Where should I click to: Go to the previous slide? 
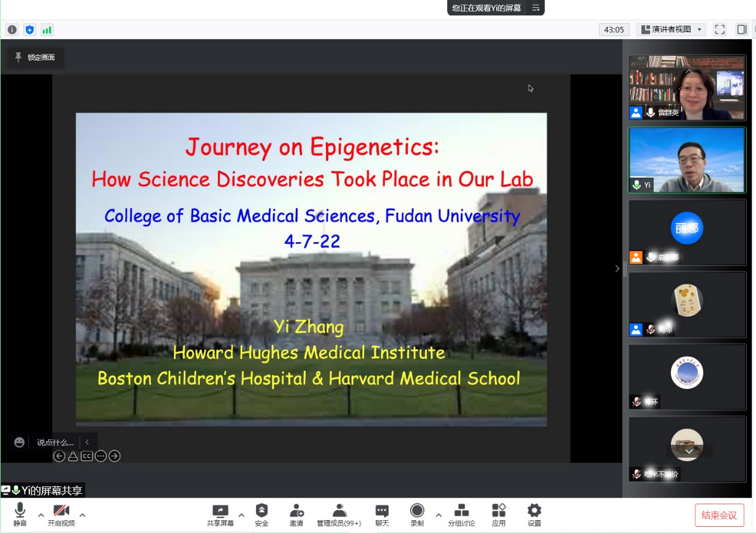[59, 456]
